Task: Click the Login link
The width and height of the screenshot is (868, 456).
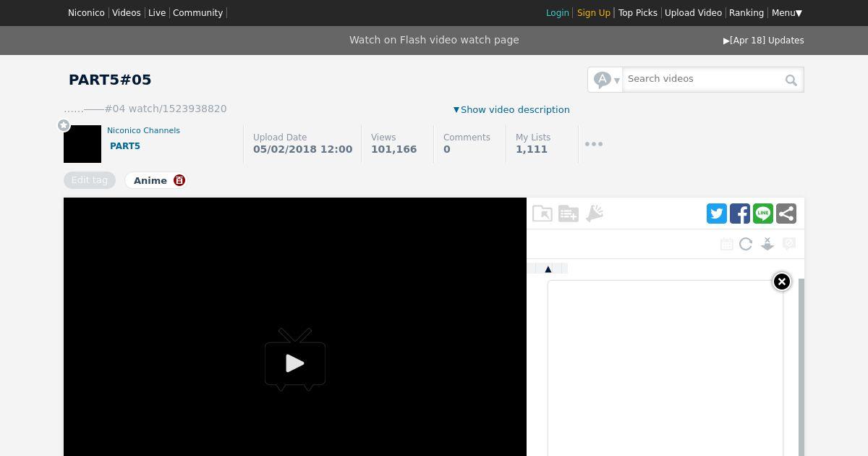Action: coord(558,13)
